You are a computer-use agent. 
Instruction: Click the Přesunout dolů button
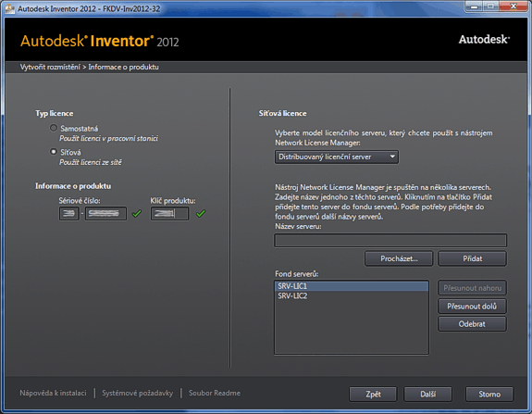472,307
